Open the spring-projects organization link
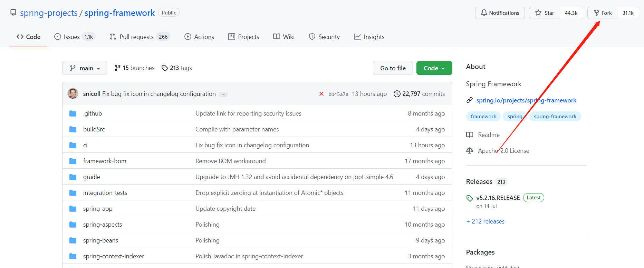The height and width of the screenshot is (268, 644). (49, 13)
